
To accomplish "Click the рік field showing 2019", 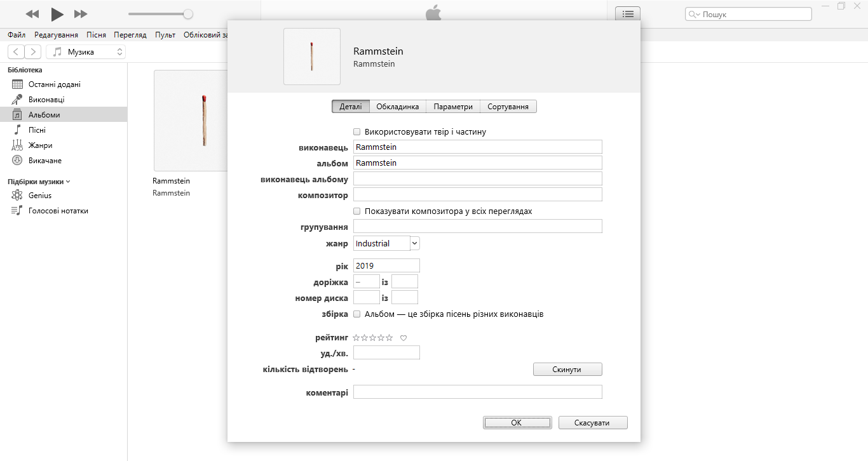I will pyautogui.click(x=386, y=266).
